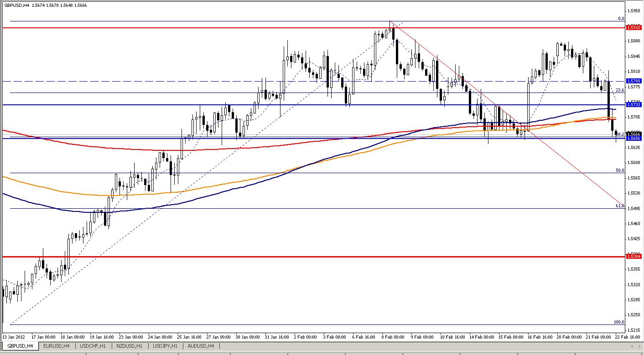Switch to the EURUSD,H4 chart tab
This screenshot has height=355, width=644.
[x=57, y=346]
